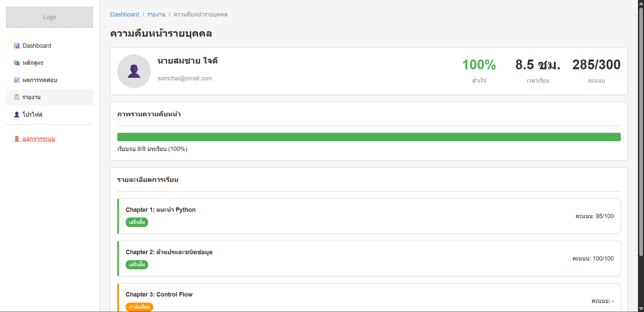The image size is (644, 312).
Task: Click the orange กำลังเรียน badge on Chapter 3
Action: point(139,307)
